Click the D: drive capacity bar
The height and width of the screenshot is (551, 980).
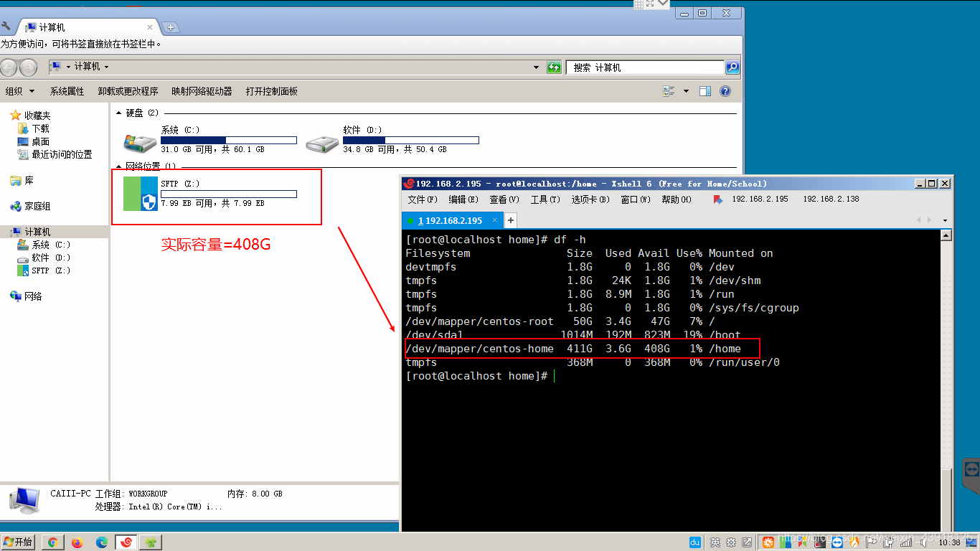click(411, 140)
